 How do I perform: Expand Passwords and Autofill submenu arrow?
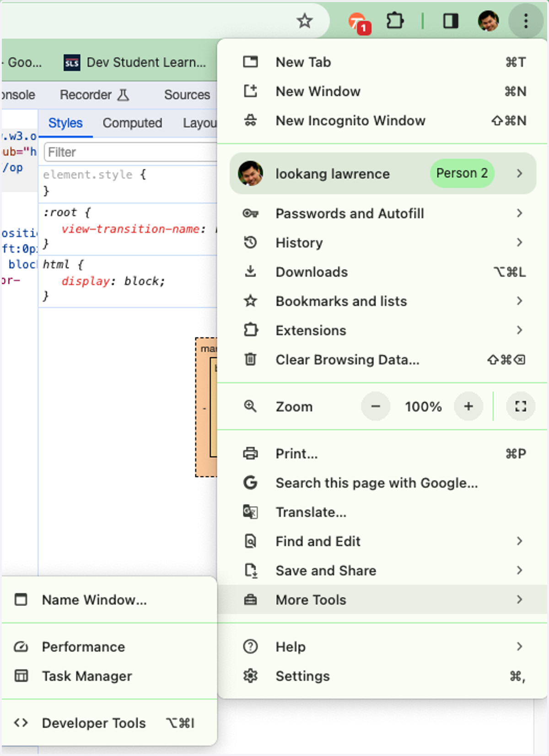point(519,213)
